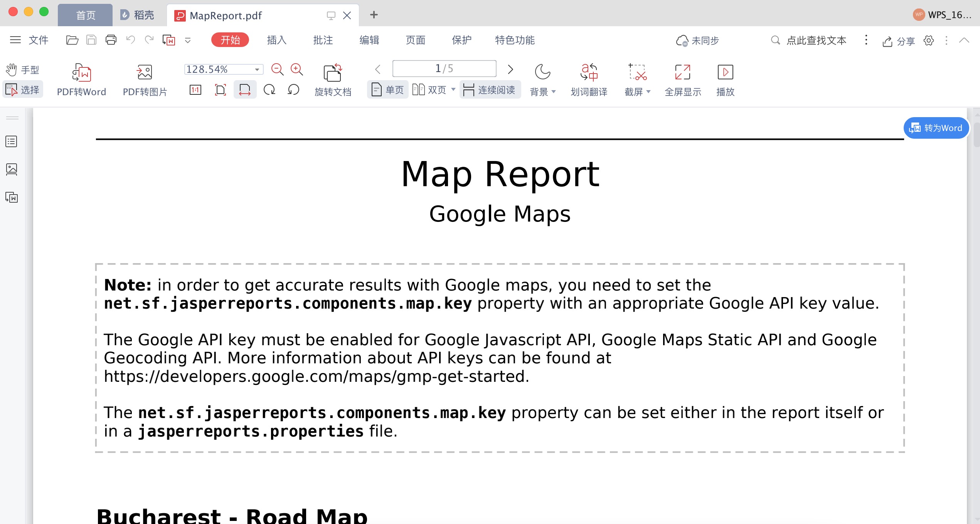
Task: Collapse the ribbon with the up chevron
Action: [964, 40]
